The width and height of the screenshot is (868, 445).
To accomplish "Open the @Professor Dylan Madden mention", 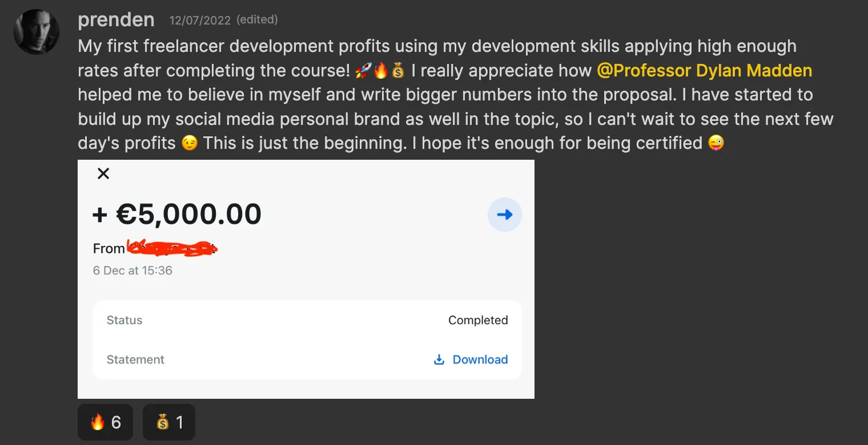I will 704,71.
